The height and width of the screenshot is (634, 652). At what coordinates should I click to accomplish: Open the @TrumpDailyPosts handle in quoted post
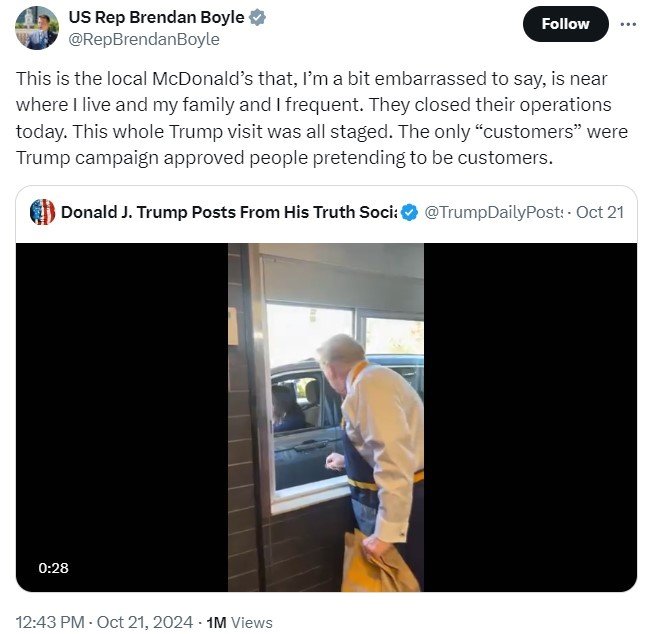[493, 212]
